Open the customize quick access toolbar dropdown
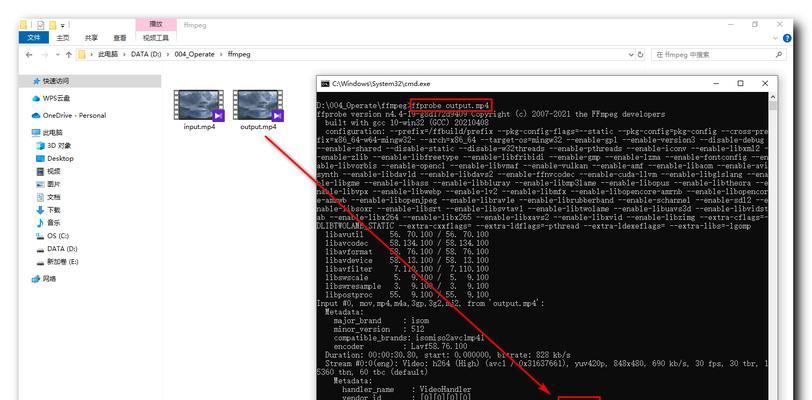Screen dimensions: 812x400 (62, 25)
